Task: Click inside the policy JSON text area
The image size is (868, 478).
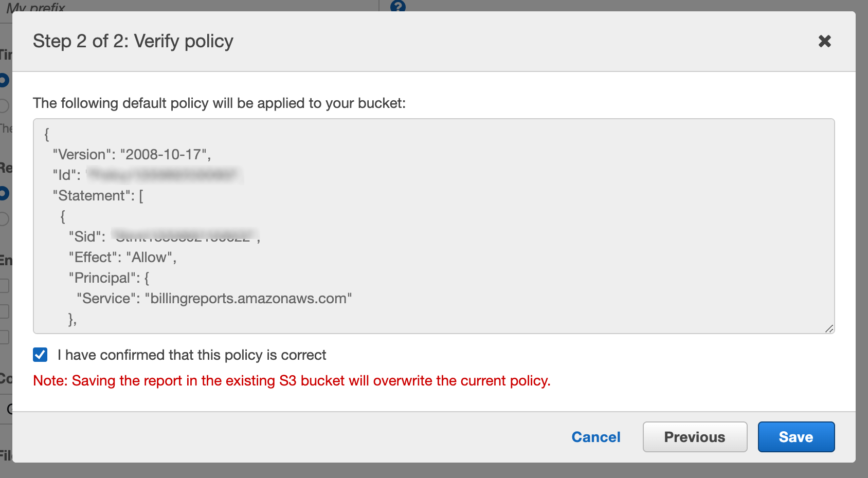Action: tap(411, 226)
